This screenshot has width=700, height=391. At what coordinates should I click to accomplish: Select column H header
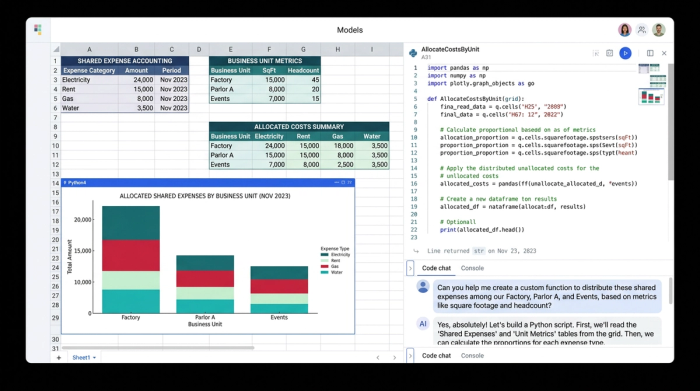(338, 49)
